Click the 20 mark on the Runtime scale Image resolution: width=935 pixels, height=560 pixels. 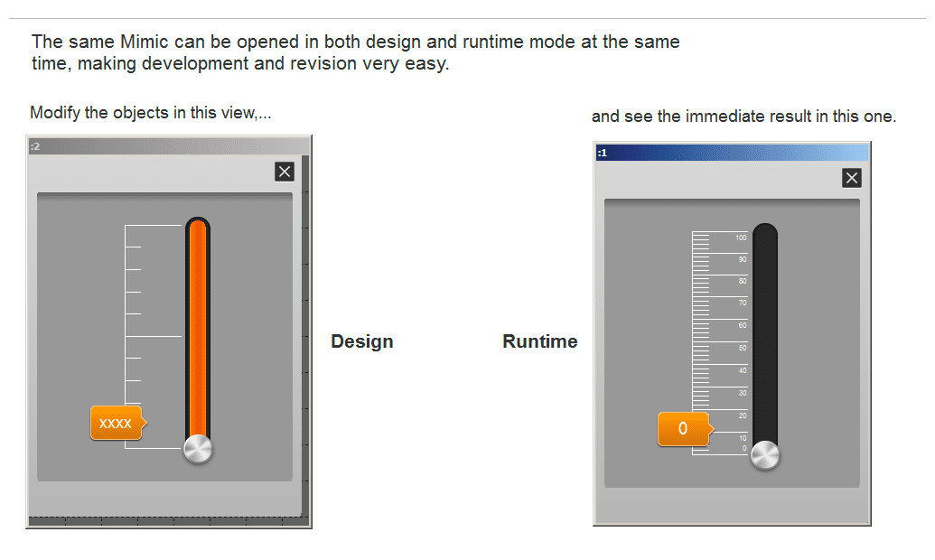742,415
